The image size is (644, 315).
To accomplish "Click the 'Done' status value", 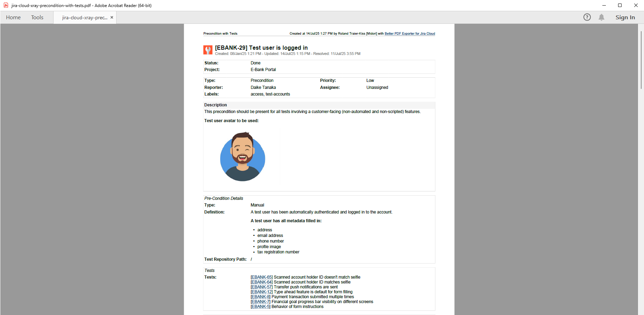I will click(x=255, y=63).
